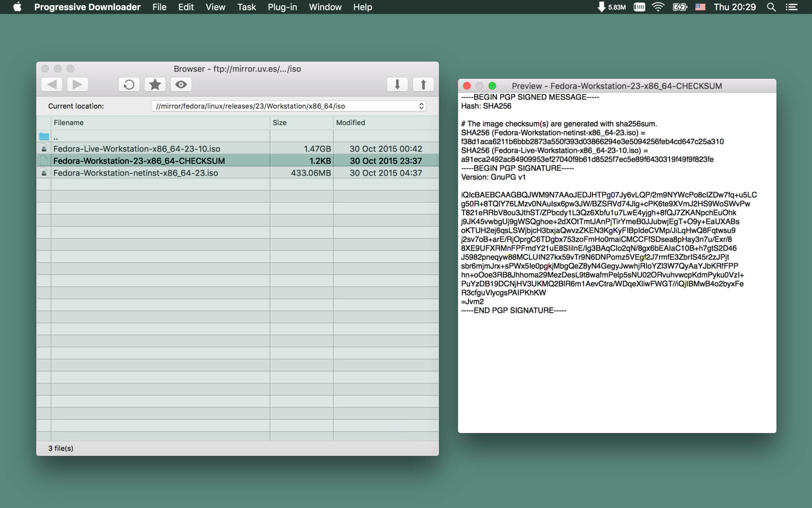This screenshot has height=508, width=812.
Task: Open the Window menu
Action: [x=325, y=7]
